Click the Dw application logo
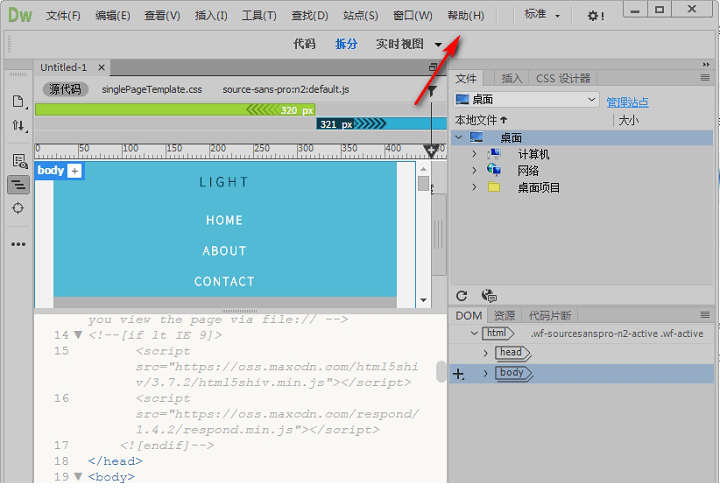The width and height of the screenshot is (720, 502). point(20,15)
